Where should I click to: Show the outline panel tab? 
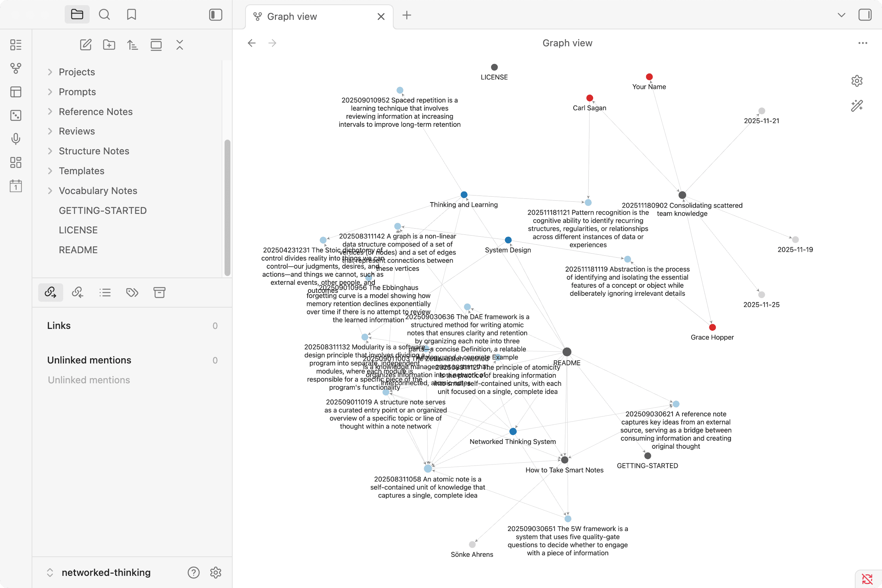point(105,293)
